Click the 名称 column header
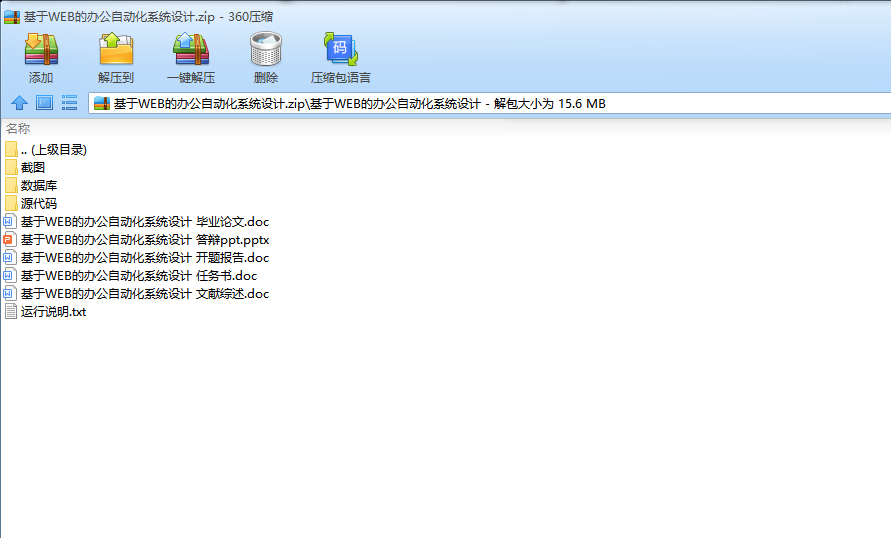 (x=18, y=128)
